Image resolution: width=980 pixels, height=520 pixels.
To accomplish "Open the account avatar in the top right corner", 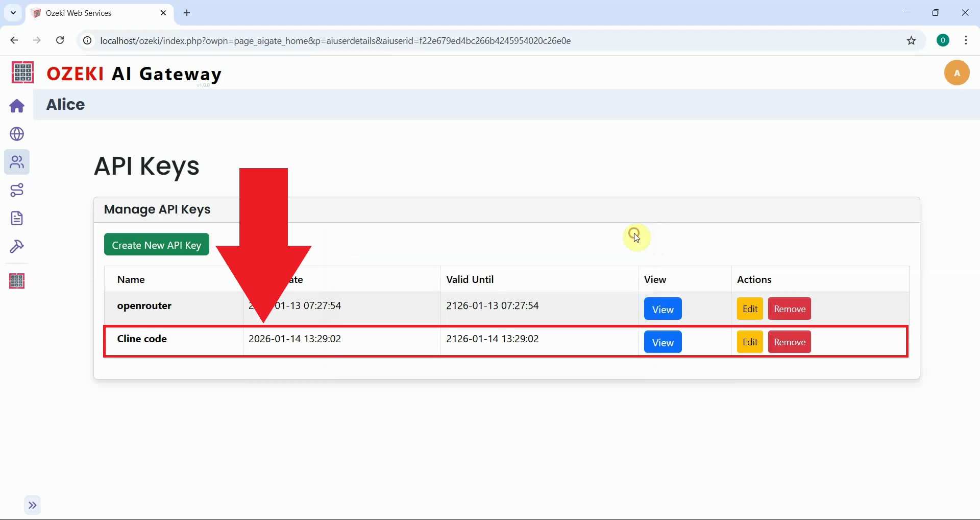I will (957, 73).
